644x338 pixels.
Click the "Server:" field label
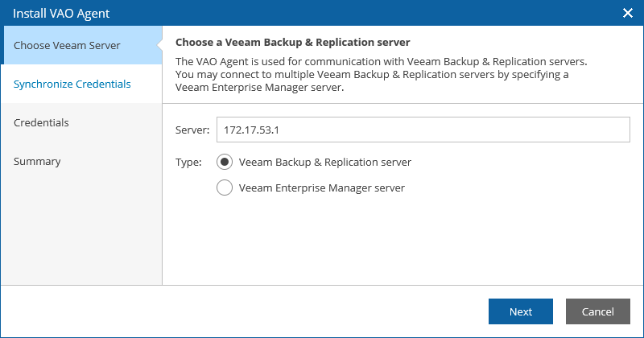pyautogui.click(x=192, y=130)
